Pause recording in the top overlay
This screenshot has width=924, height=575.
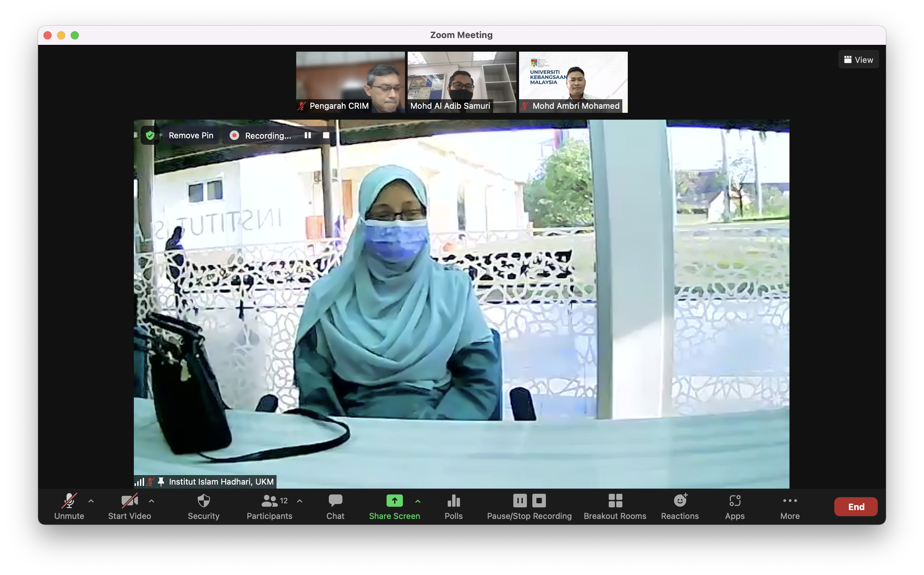(307, 135)
